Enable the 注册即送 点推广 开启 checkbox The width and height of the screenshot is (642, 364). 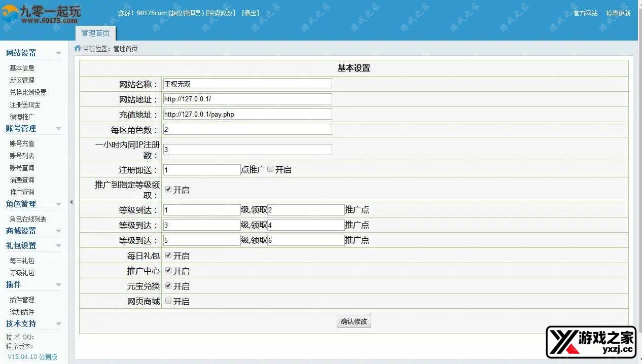point(270,169)
